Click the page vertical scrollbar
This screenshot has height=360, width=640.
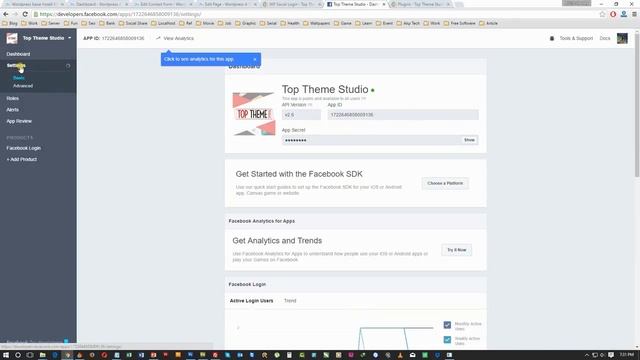coord(637,105)
